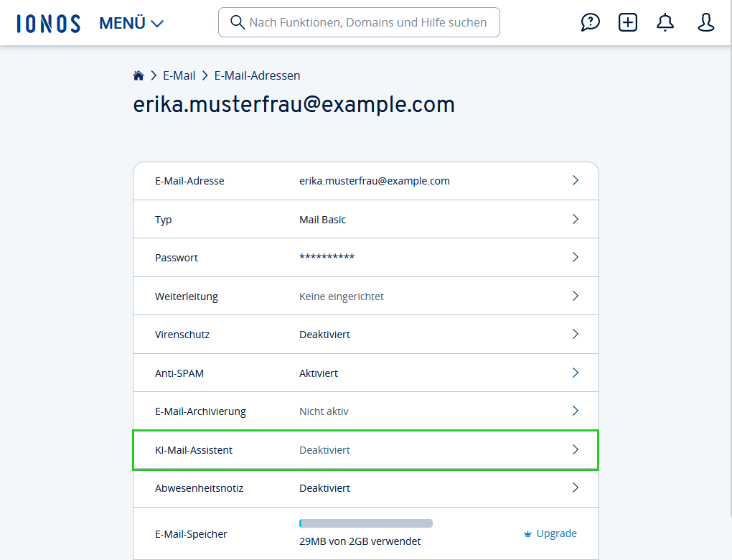Expand the Virenschutz row chevron

pos(575,334)
